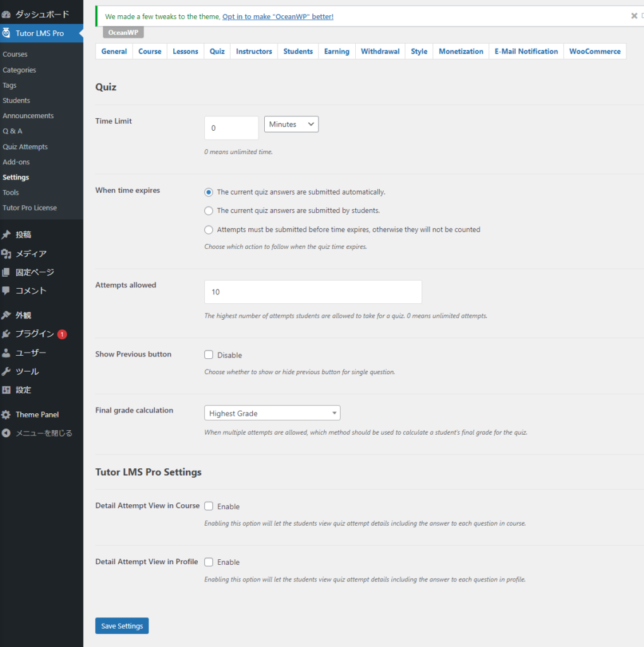Click the plugins plug icon
The width and height of the screenshot is (644, 647).
(x=6, y=334)
